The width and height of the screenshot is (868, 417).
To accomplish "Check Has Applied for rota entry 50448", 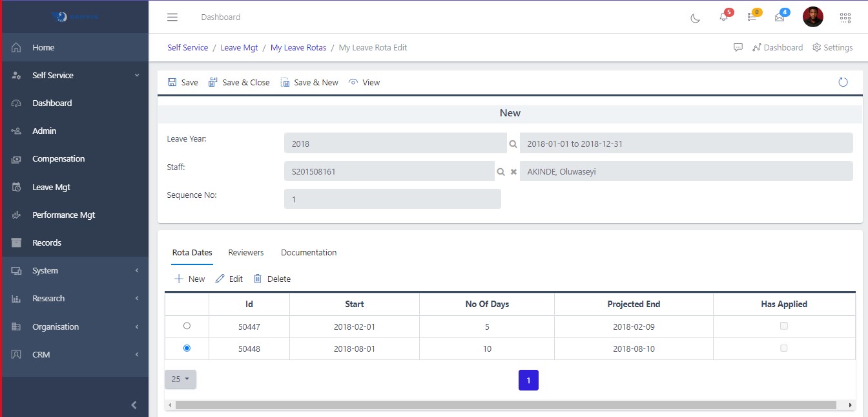I will click(x=784, y=348).
